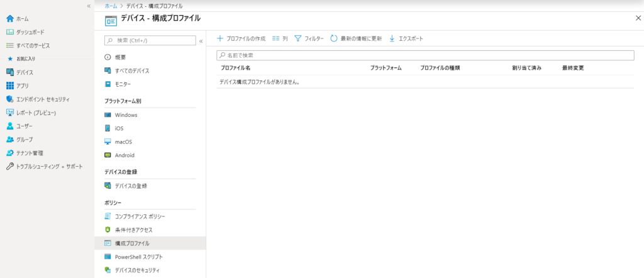The width and height of the screenshot is (644, 278).
Task: Click the Reports (preview) monitor icon
Action: (10, 113)
